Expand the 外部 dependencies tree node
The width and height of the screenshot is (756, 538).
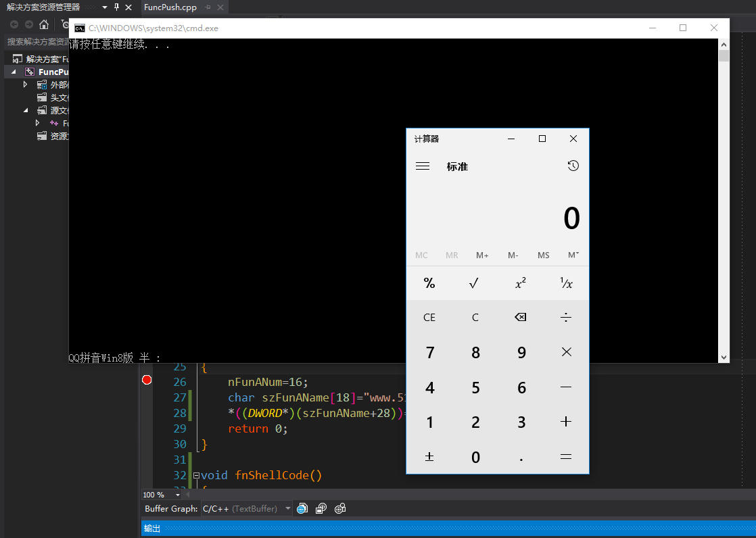26,84
